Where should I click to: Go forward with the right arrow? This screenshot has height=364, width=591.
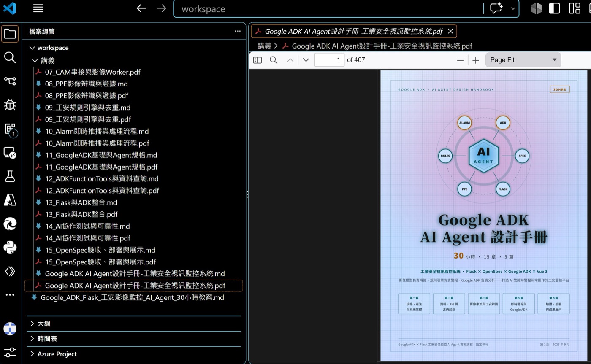(x=161, y=8)
